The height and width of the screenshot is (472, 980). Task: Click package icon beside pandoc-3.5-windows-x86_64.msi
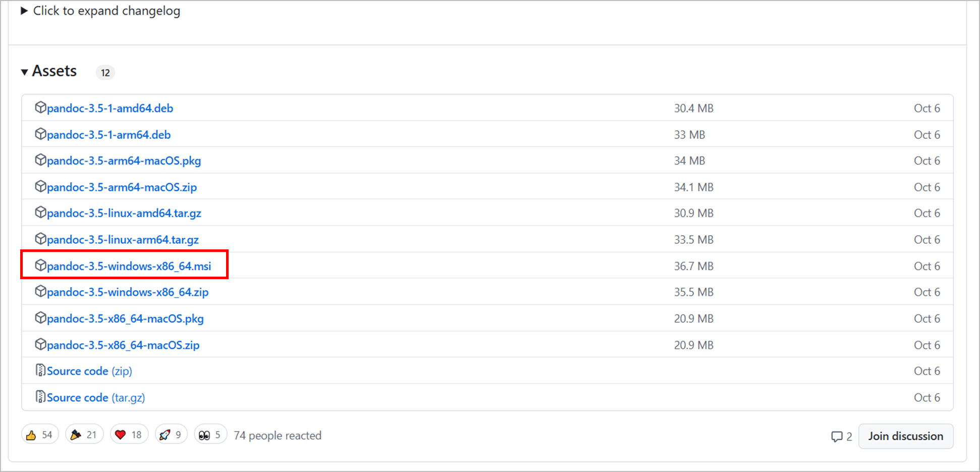tap(40, 265)
